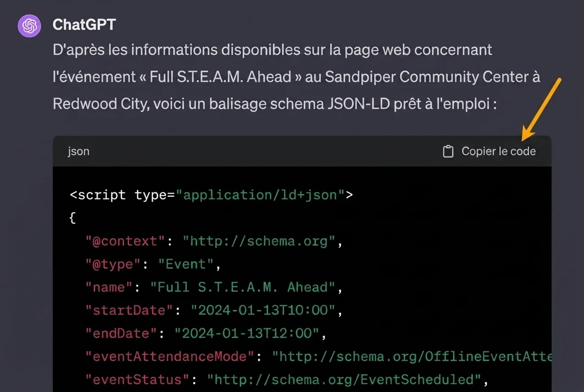Click the script type opening tag line
This screenshot has width=584, height=392.
click(x=211, y=195)
